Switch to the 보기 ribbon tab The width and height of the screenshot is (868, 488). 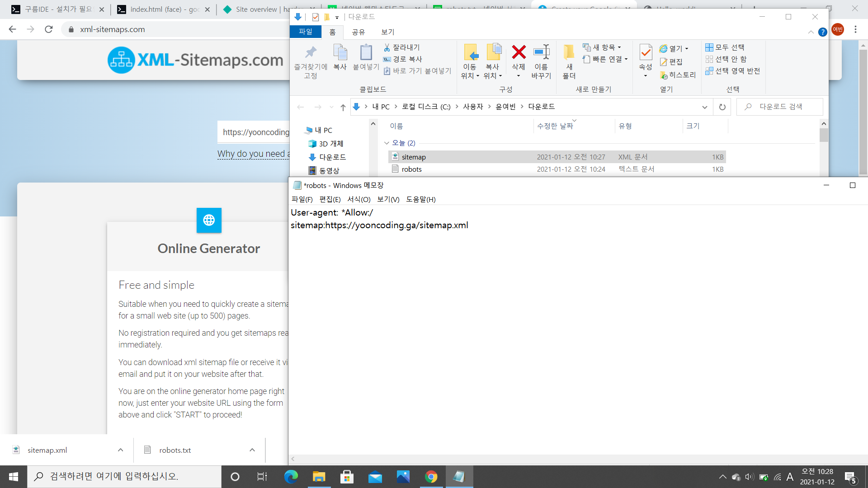coord(387,32)
